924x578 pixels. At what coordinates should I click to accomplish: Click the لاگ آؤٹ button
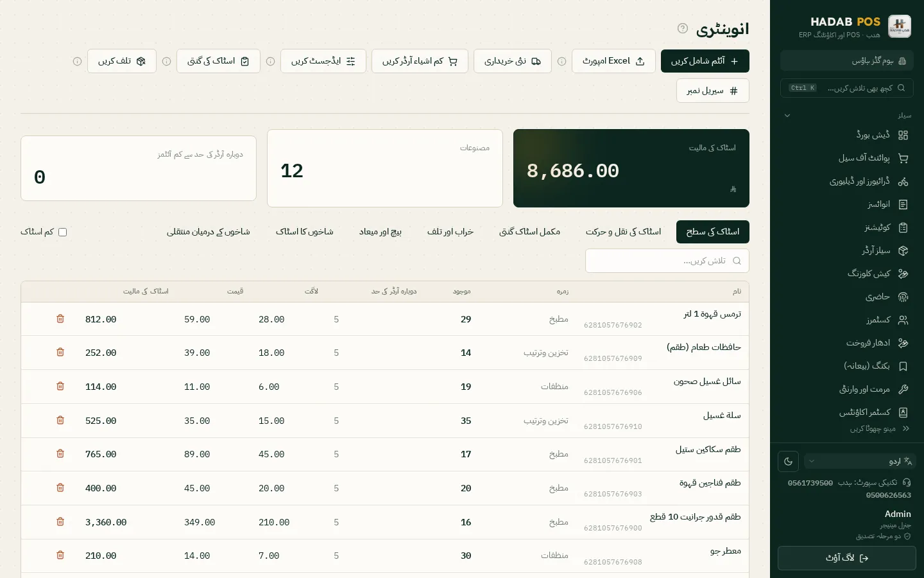[x=847, y=558]
